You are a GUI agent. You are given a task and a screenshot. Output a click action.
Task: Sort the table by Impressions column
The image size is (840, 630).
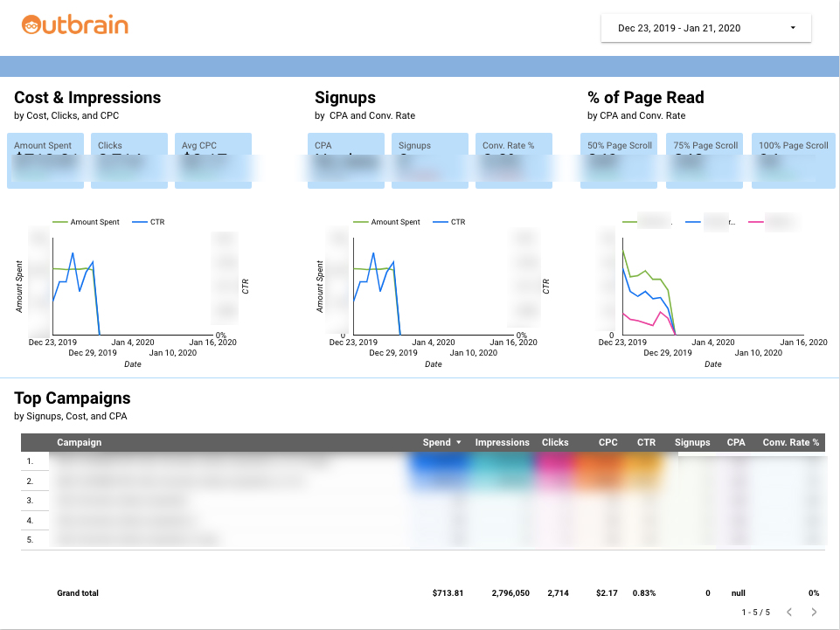pos(502,442)
